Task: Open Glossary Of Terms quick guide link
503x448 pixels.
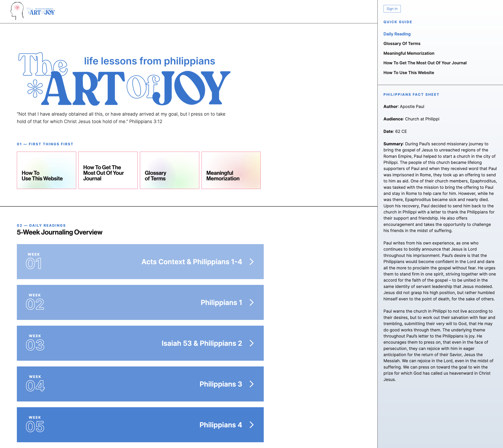Action: pos(402,44)
